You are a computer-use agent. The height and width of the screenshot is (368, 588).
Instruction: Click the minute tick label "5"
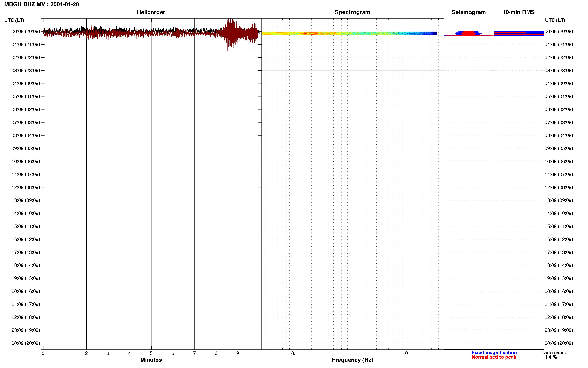pyautogui.click(x=151, y=353)
